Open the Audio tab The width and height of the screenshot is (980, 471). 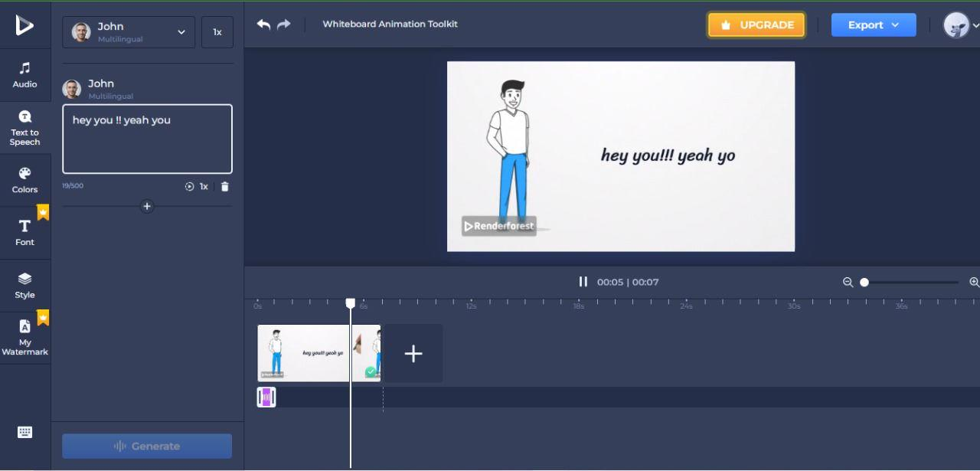pyautogui.click(x=24, y=74)
